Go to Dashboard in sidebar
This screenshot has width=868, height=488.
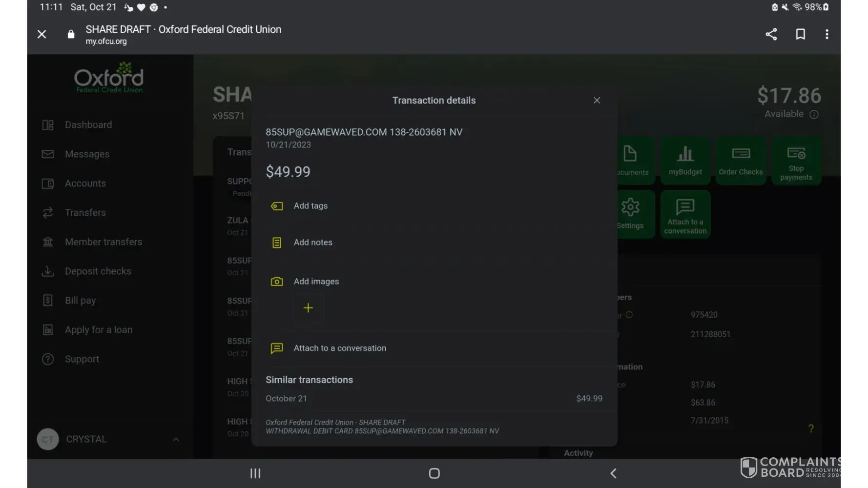pyautogui.click(x=88, y=125)
